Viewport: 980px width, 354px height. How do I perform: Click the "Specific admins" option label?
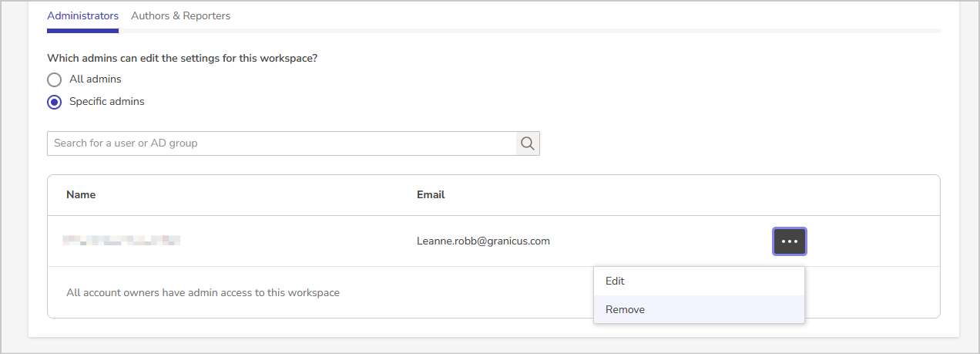(107, 101)
